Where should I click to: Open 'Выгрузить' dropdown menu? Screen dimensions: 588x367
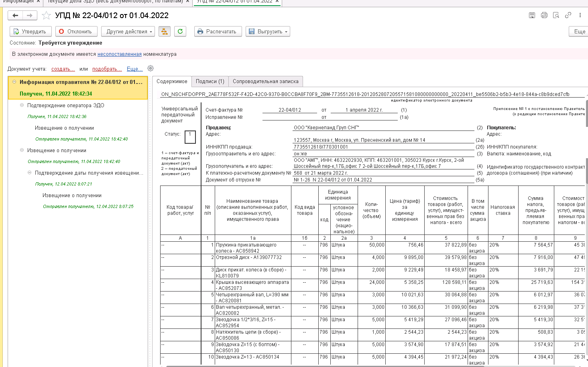tap(268, 32)
